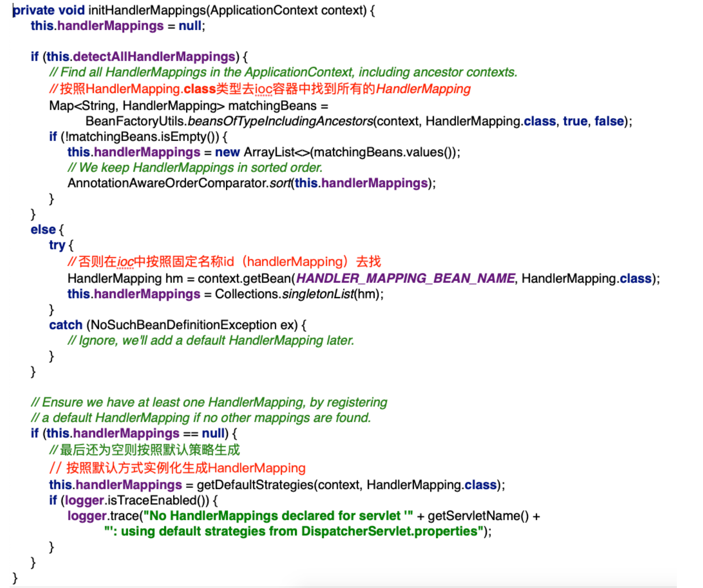Click green Chinese comment above red one
Screen dimensions: 703x588
pos(144,450)
